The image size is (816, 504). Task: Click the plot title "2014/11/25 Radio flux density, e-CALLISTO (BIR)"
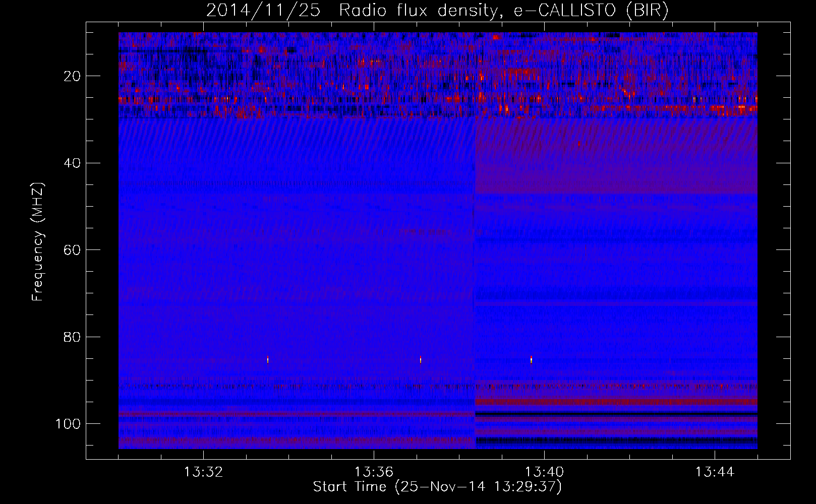[437, 10]
